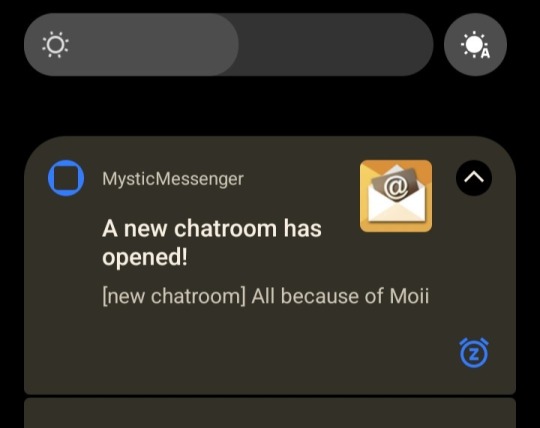Snooze the notification with alarm icon

[x=474, y=353]
